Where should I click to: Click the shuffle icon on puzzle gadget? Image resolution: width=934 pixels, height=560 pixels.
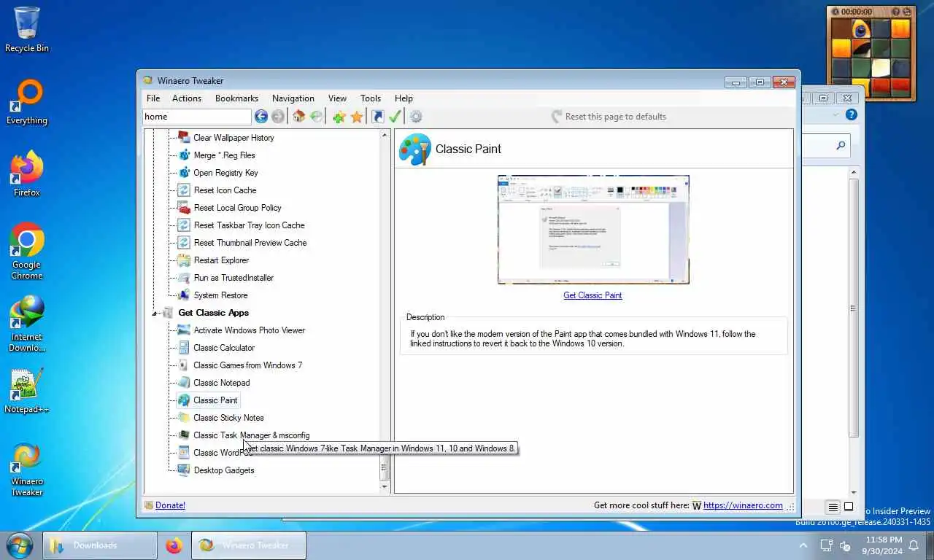[x=908, y=12]
